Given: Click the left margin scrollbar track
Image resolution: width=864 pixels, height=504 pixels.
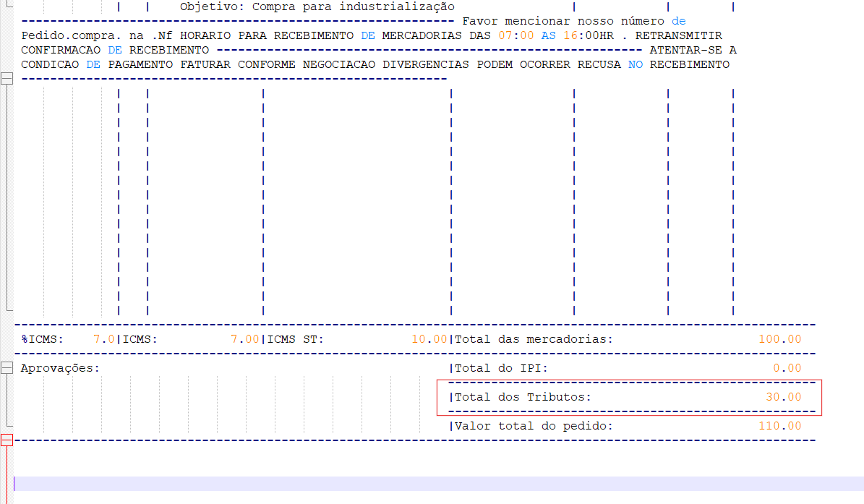Looking at the screenshot, I should click(x=7, y=217).
